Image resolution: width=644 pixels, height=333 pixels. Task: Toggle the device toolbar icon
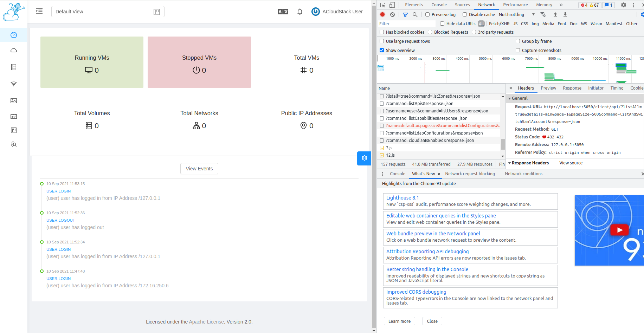pos(392,5)
